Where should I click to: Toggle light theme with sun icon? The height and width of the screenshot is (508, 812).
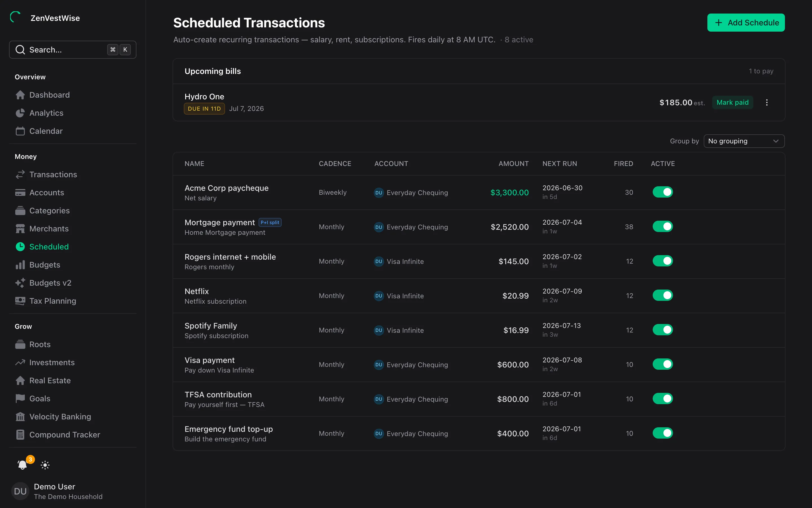[x=45, y=465]
